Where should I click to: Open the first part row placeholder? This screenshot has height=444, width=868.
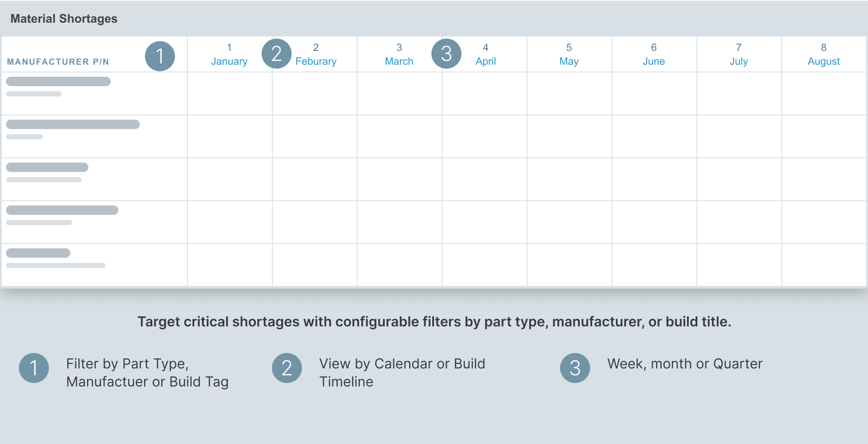coord(94,94)
